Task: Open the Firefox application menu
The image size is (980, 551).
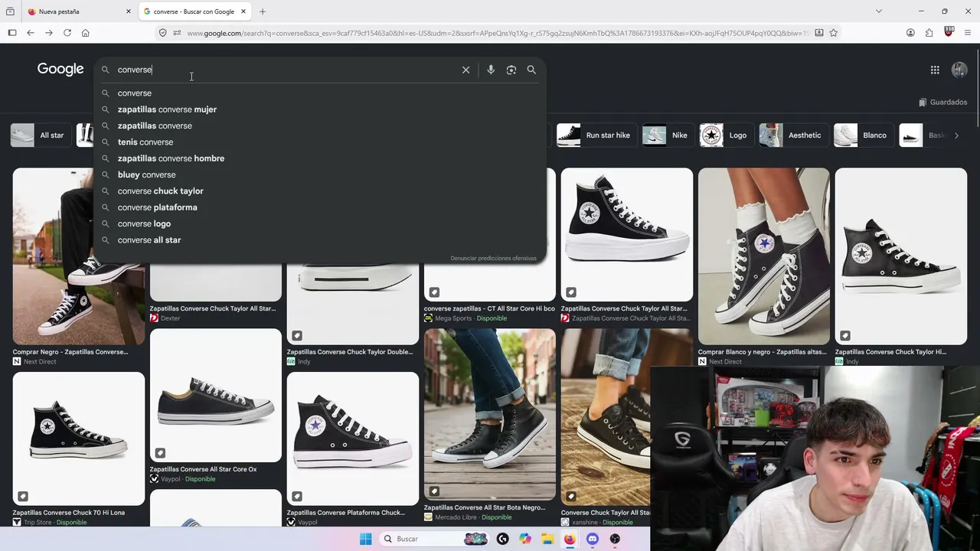Action: point(968,33)
